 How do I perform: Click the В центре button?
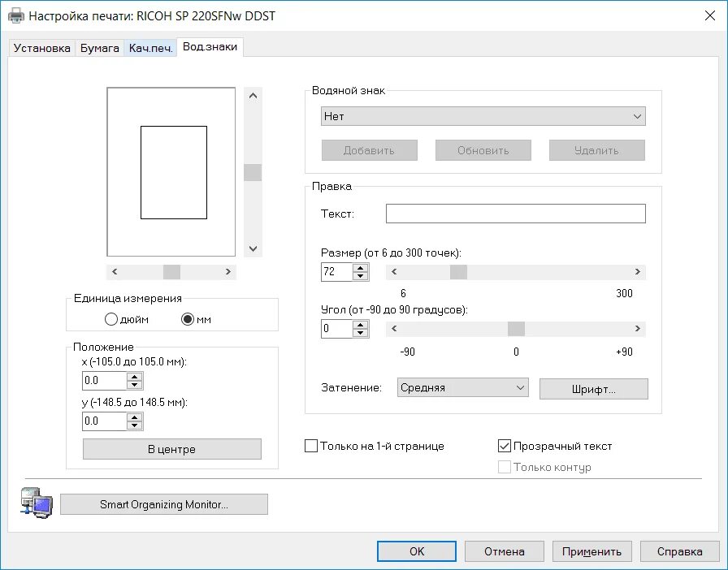click(x=171, y=449)
